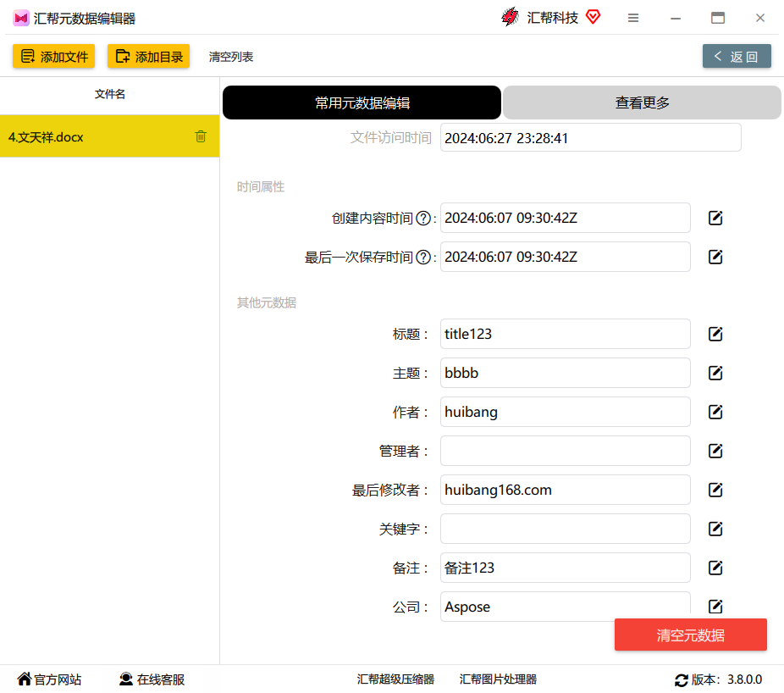Edit the 创建内容时间 field via its pencil icon
Image resolution: width=784 pixels, height=693 pixels.
(x=715, y=218)
